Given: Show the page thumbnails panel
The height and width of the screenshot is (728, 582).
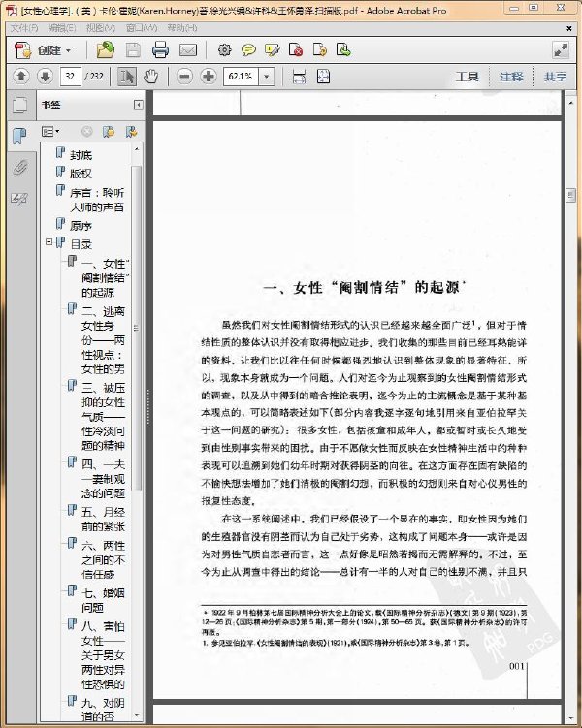Looking at the screenshot, I should [x=20, y=105].
